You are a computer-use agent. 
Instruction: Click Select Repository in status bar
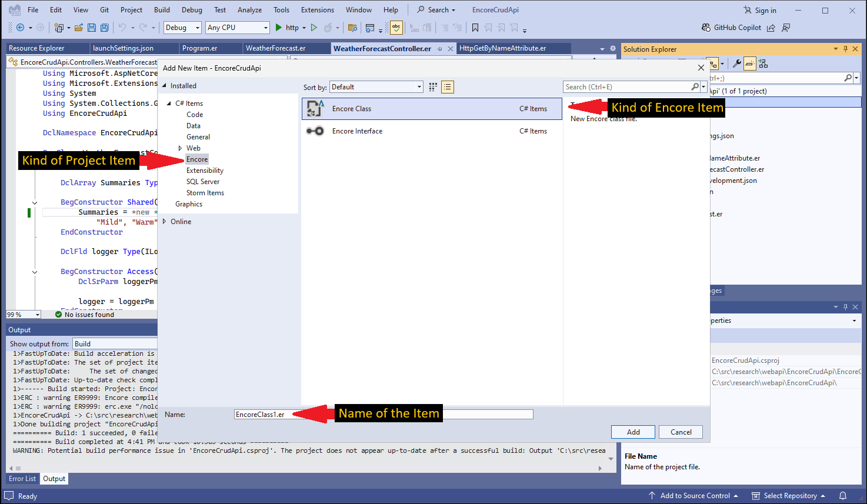[789, 496]
